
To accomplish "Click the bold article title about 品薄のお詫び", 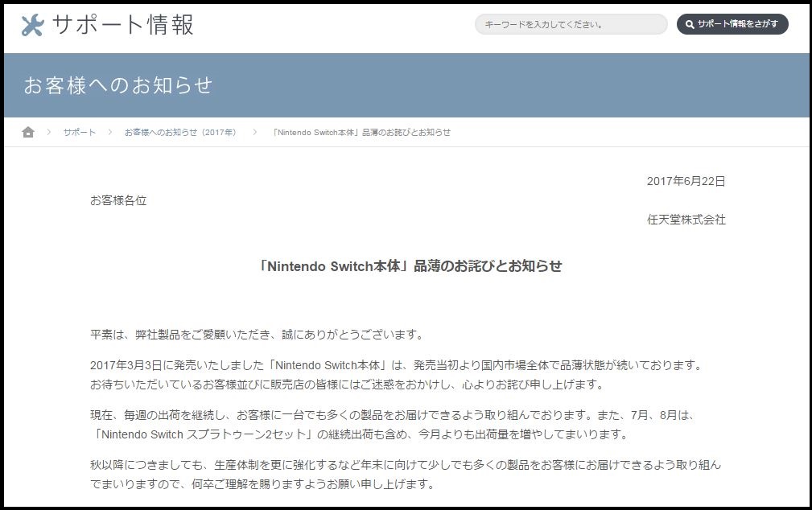I will tap(410, 266).
